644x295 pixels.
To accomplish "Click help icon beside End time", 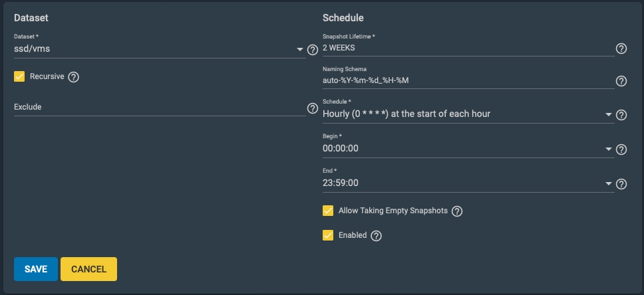I will 621,184.
